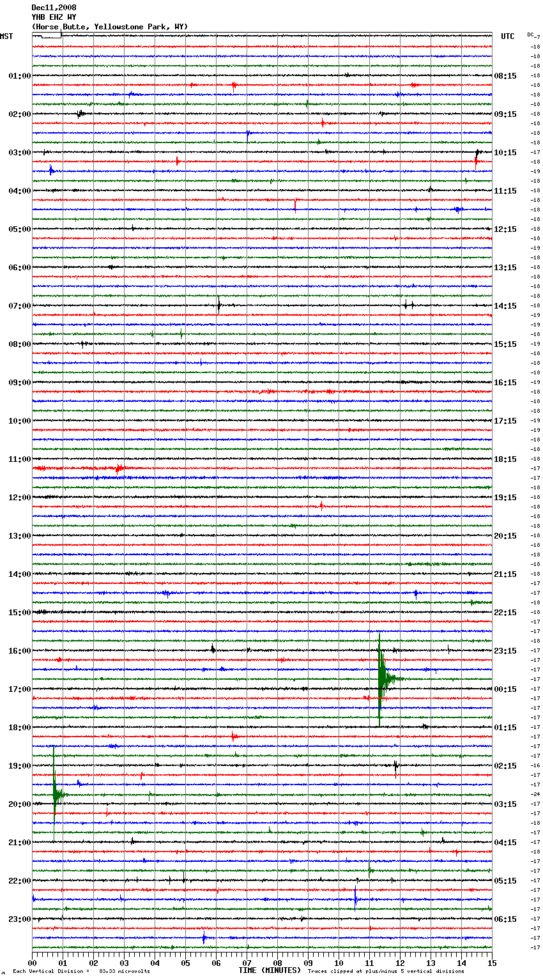Click the date label Dec11,2008
This screenshot has width=543, height=980.
[54, 8]
